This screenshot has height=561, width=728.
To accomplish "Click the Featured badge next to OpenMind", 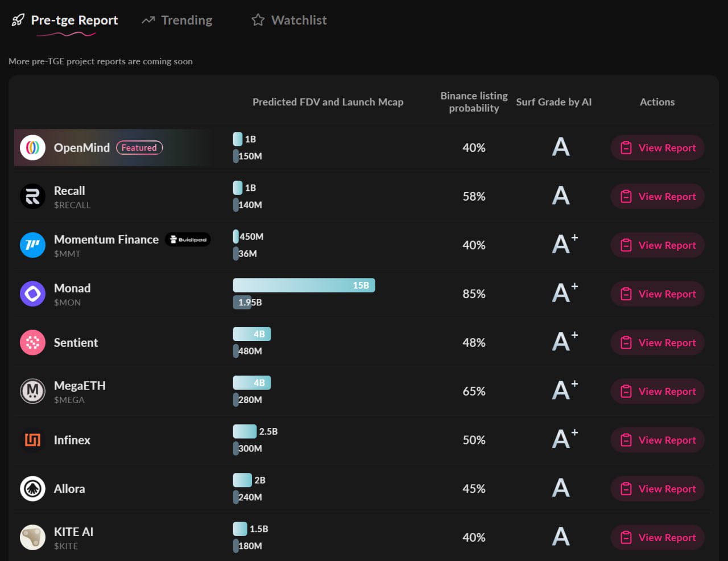I will click(x=139, y=148).
